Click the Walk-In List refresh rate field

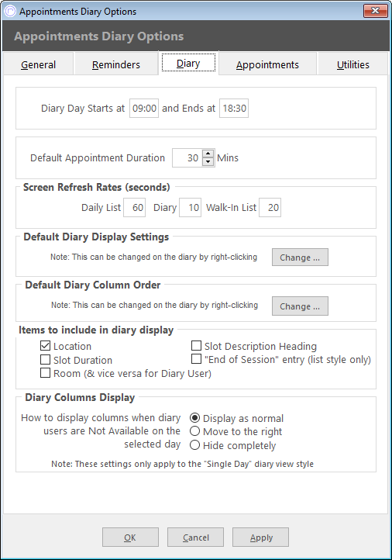pos(270,208)
